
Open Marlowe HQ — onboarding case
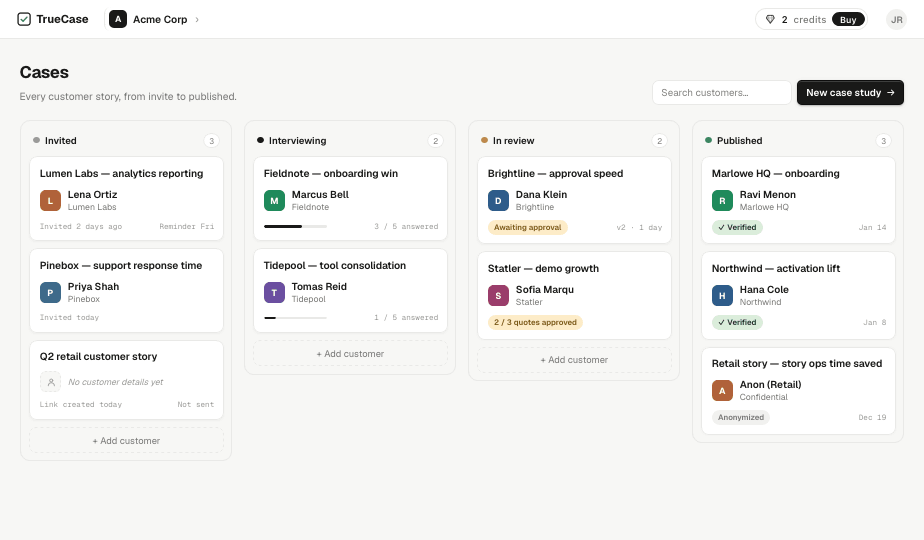click(x=798, y=200)
